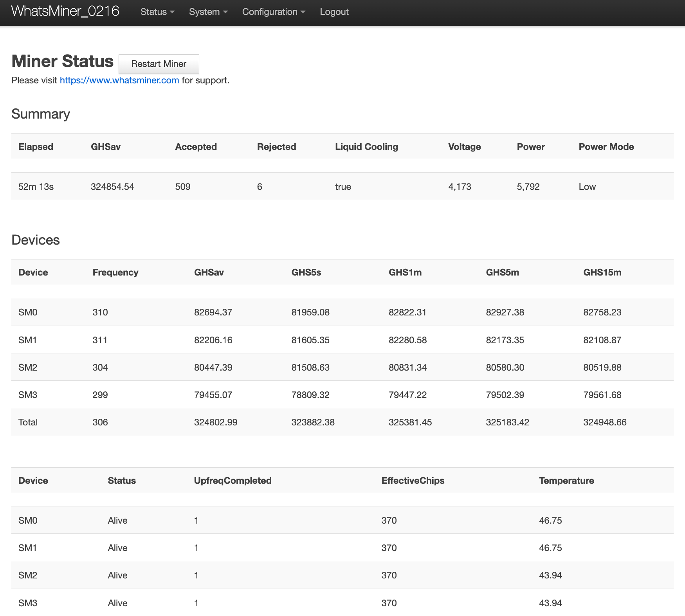This screenshot has height=616, width=685.
Task: Click the SM3 GHS15m value 79561.68
Action: [602, 395]
